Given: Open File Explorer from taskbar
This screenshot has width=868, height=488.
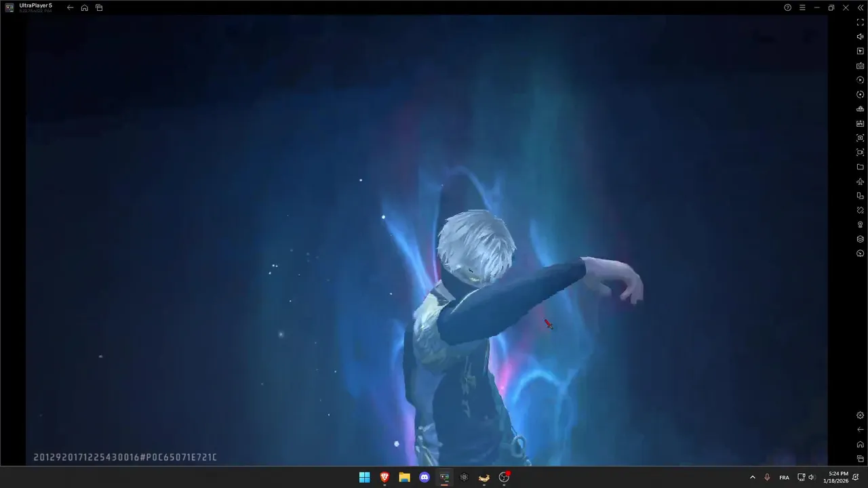Looking at the screenshot, I should point(404,477).
